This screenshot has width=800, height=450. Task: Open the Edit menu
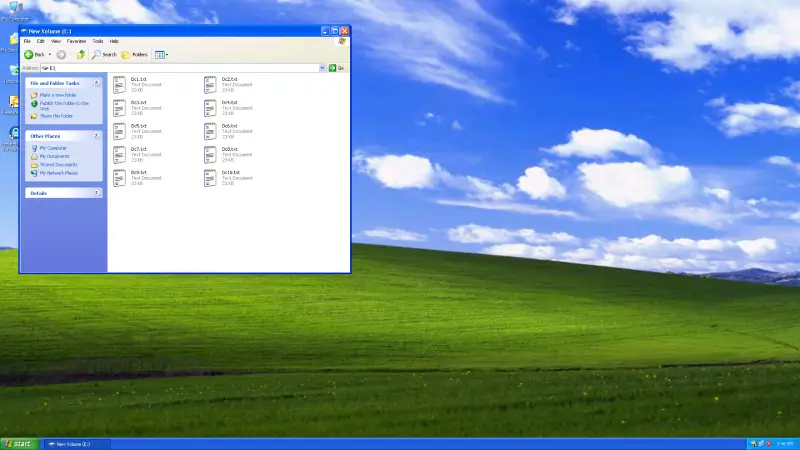coord(41,41)
